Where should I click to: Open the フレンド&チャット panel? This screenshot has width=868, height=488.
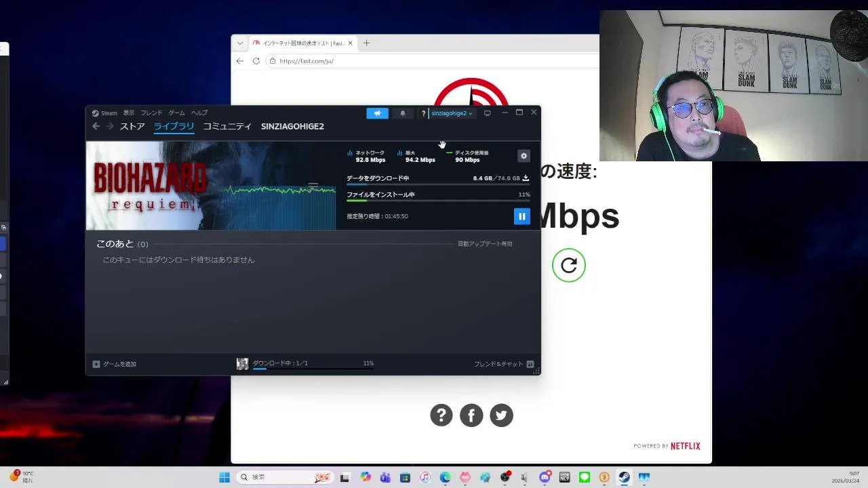pos(504,364)
